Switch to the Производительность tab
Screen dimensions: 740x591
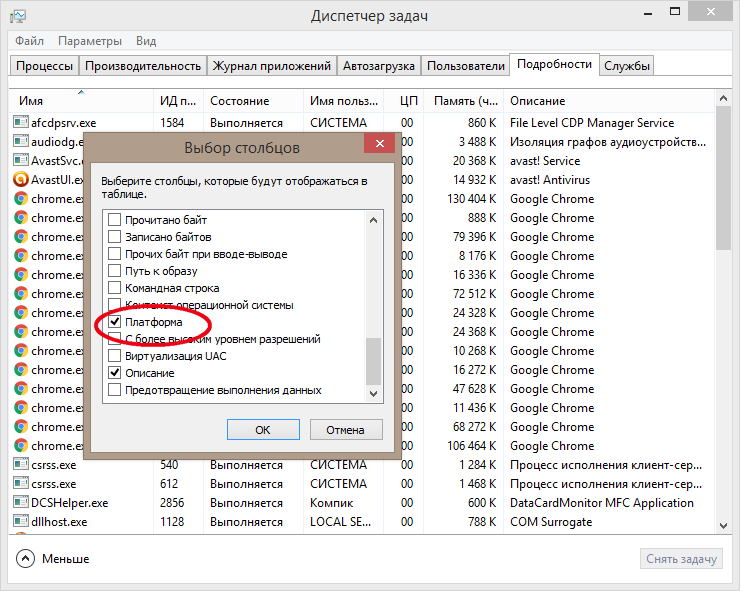click(143, 66)
